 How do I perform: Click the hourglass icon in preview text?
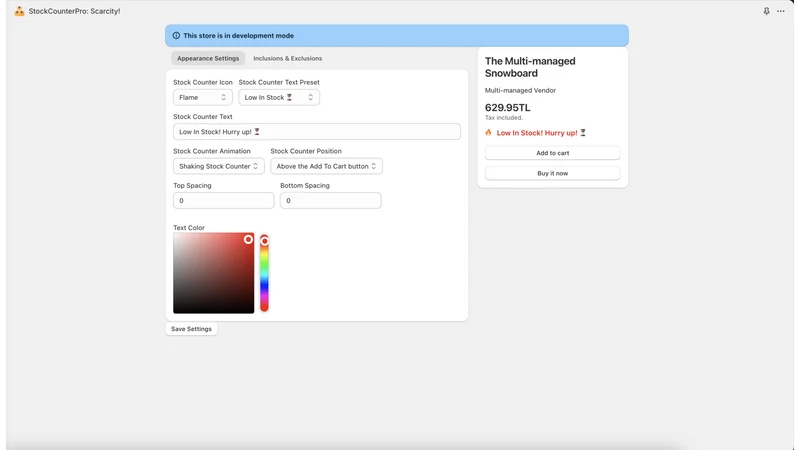[x=583, y=133]
